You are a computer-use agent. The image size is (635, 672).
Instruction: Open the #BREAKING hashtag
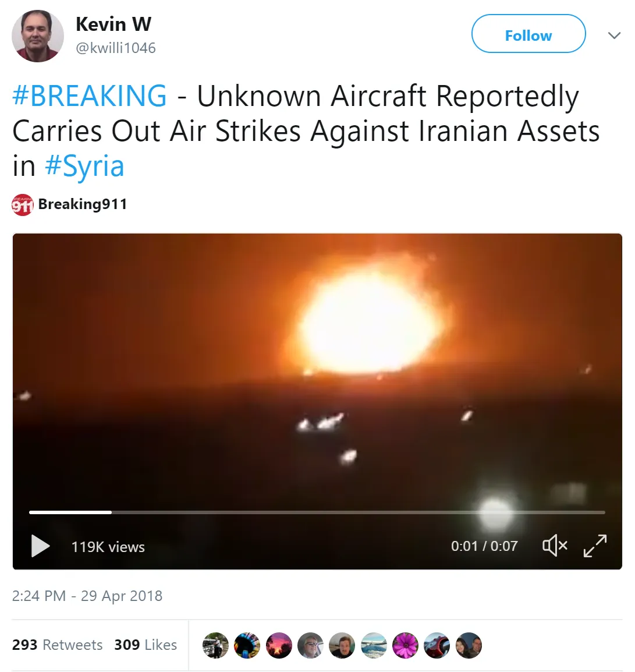point(90,95)
